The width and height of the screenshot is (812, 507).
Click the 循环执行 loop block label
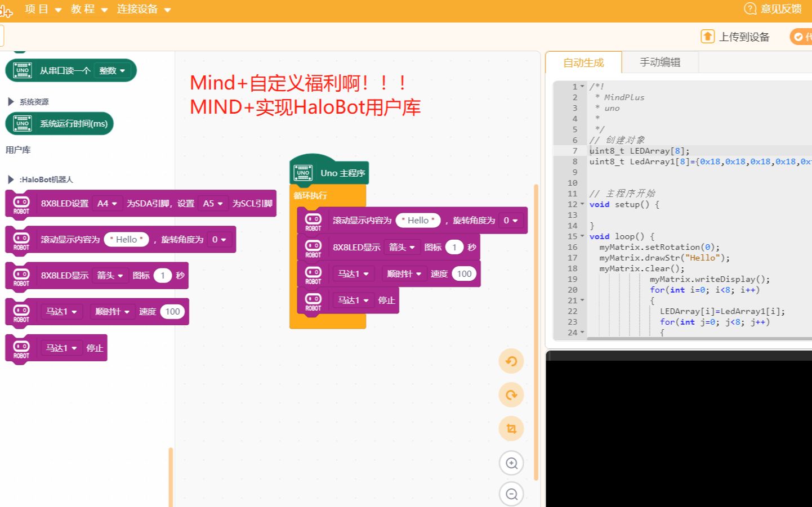pos(310,195)
